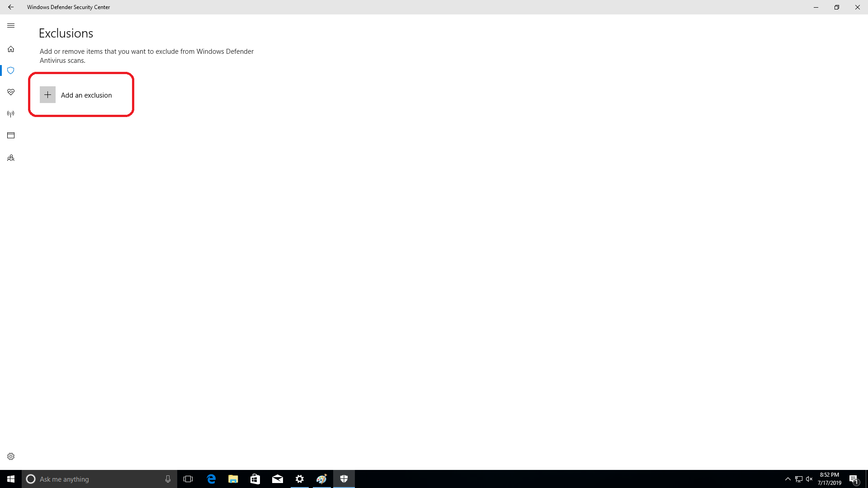Click the Cortana microphone icon
This screenshot has height=488, width=868.
(x=168, y=479)
